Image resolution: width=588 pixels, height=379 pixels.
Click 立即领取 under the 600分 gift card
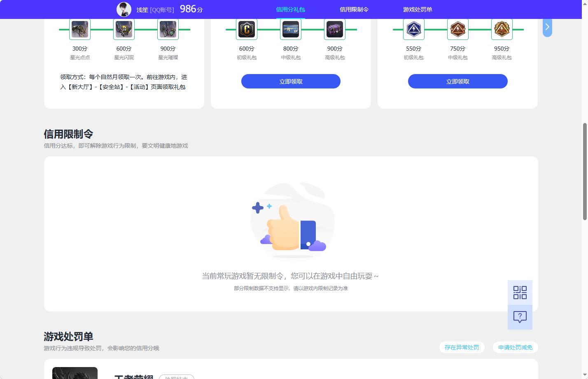[291, 81]
